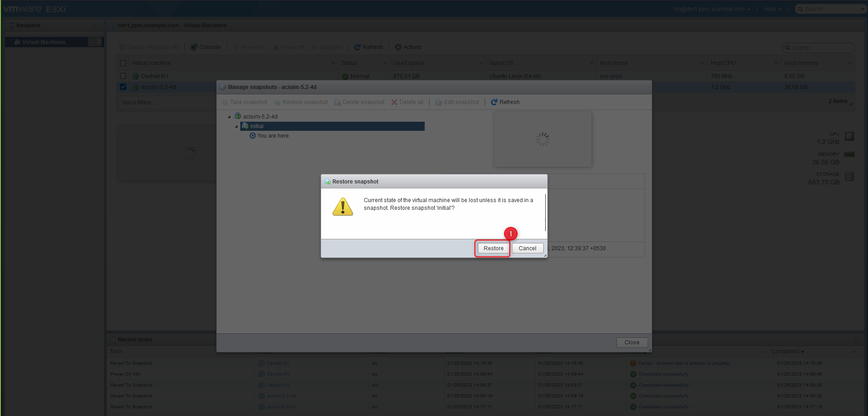The height and width of the screenshot is (416, 868).
Task: Collapse the acisim-5.2-4d snapshot tree root
Action: 229,117
